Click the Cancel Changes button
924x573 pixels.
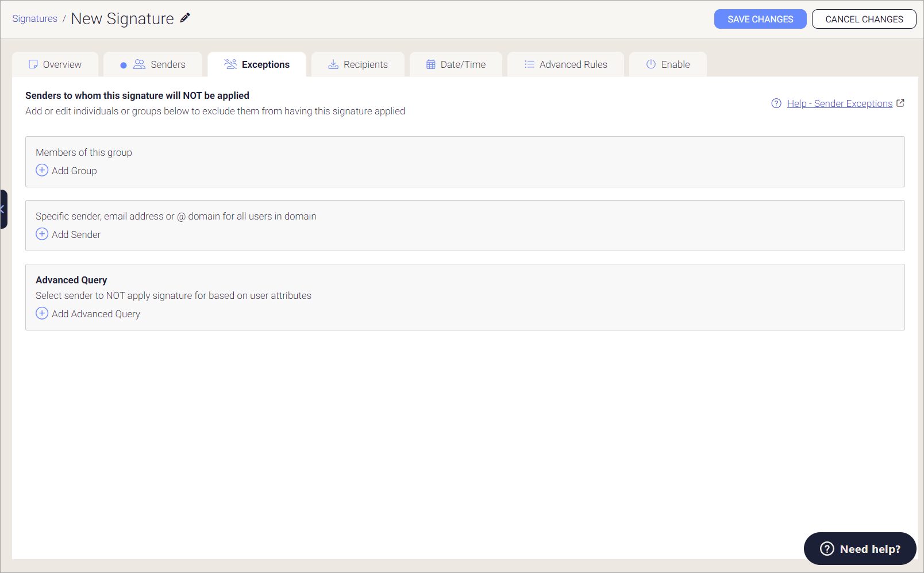[864, 19]
